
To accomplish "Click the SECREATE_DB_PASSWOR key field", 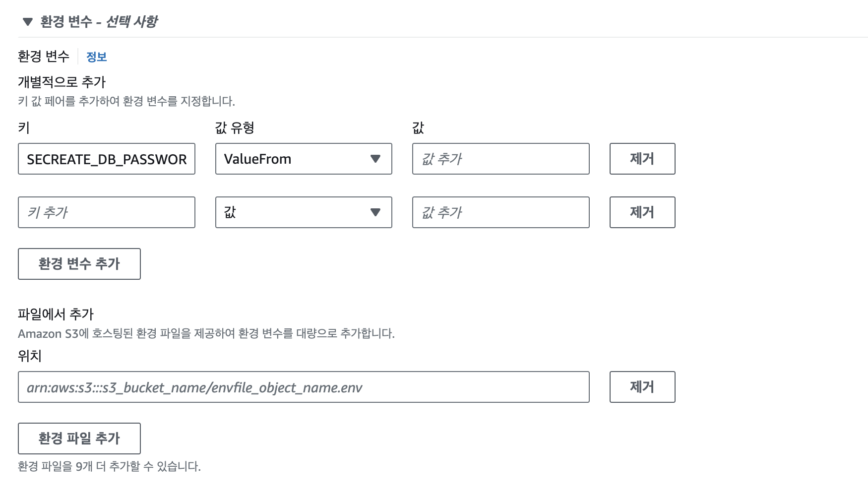I will pos(106,159).
